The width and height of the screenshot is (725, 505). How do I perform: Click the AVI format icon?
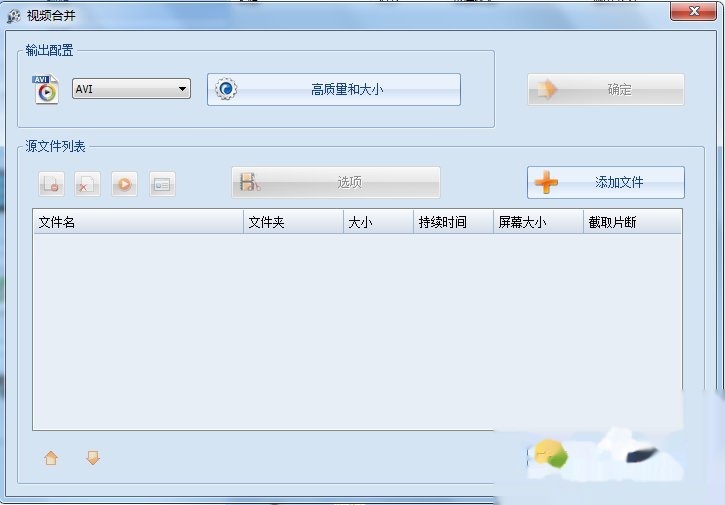click(x=46, y=89)
